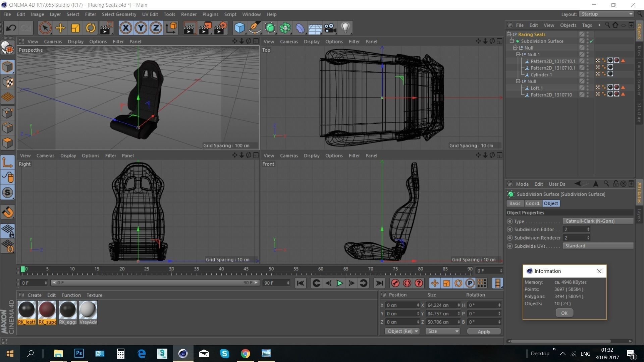The height and width of the screenshot is (362, 644).
Task: Select the Scale tool
Action: click(x=75, y=28)
